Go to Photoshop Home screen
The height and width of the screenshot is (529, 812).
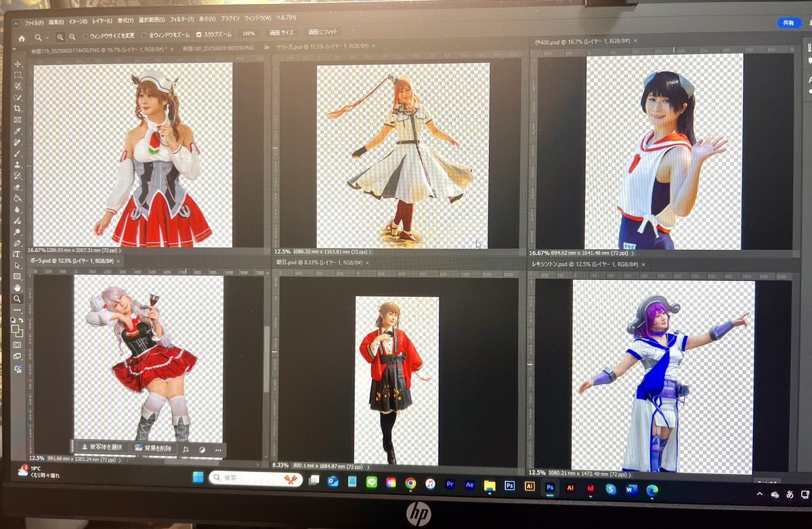(21, 39)
